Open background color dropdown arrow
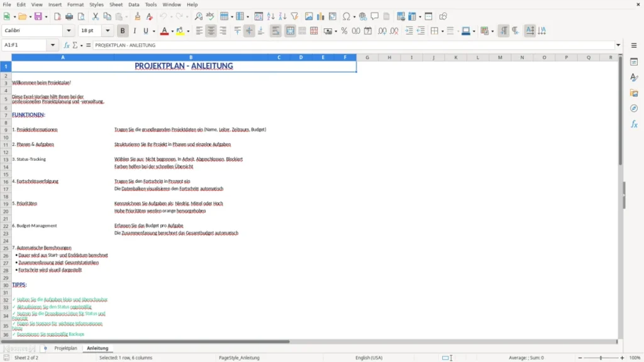This screenshot has height=362, width=644. pos(188,31)
